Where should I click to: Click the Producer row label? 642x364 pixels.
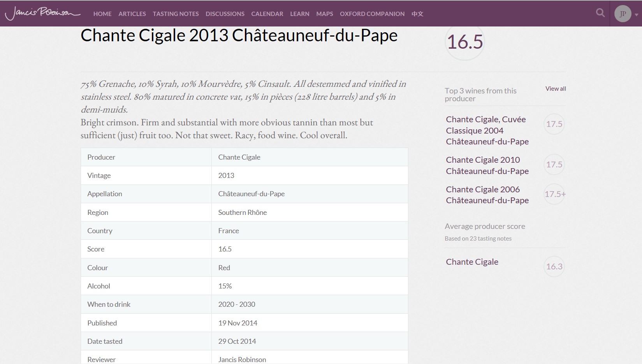pyautogui.click(x=101, y=157)
